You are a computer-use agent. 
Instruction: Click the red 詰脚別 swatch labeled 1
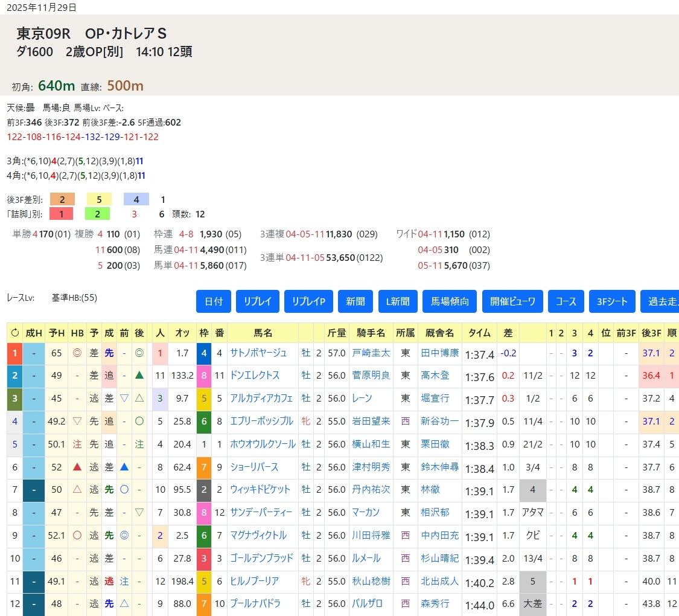click(x=62, y=214)
